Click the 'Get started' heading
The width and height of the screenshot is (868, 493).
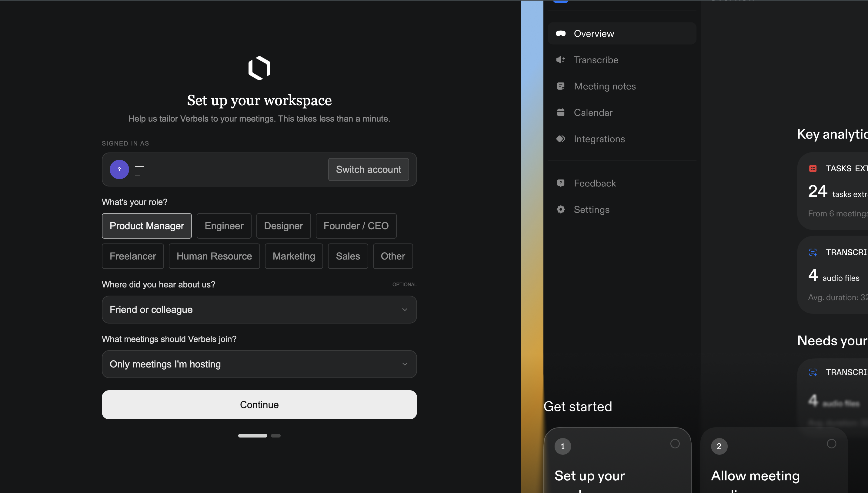pyautogui.click(x=578, y=406)
